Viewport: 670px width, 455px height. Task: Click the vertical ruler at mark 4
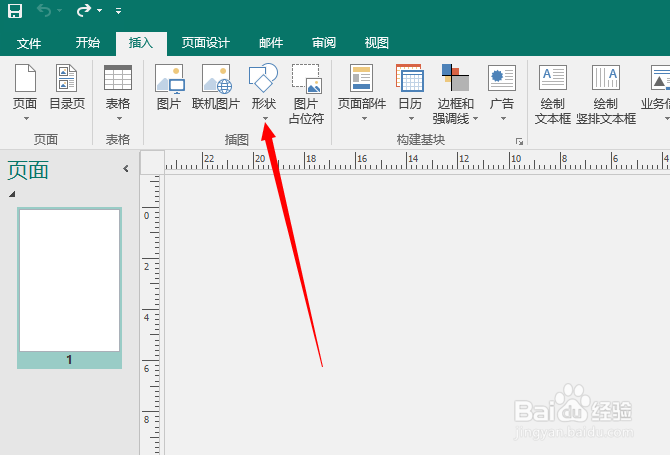[147, 317]
